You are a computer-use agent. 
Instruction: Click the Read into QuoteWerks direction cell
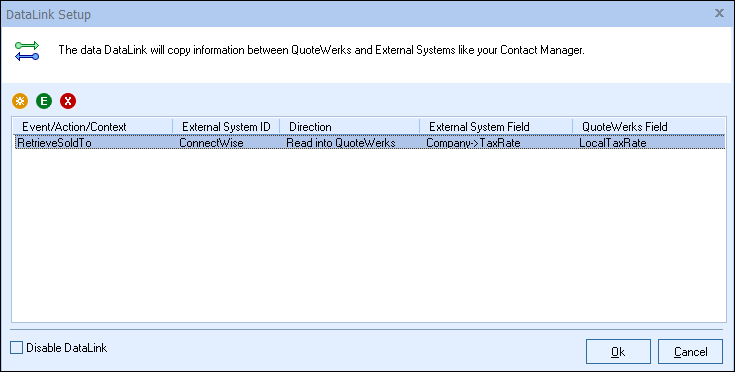tap(341, 142)
